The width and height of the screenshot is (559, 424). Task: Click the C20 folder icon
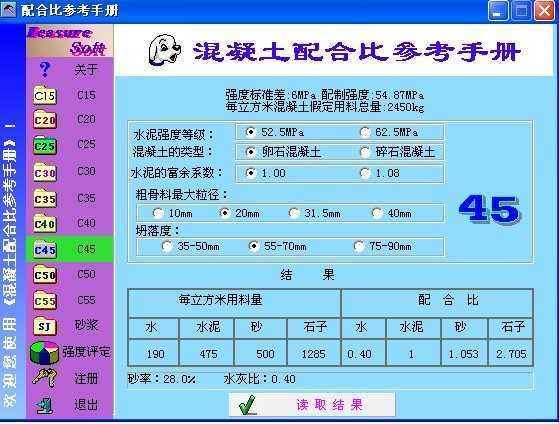click(x=45, y=120)
